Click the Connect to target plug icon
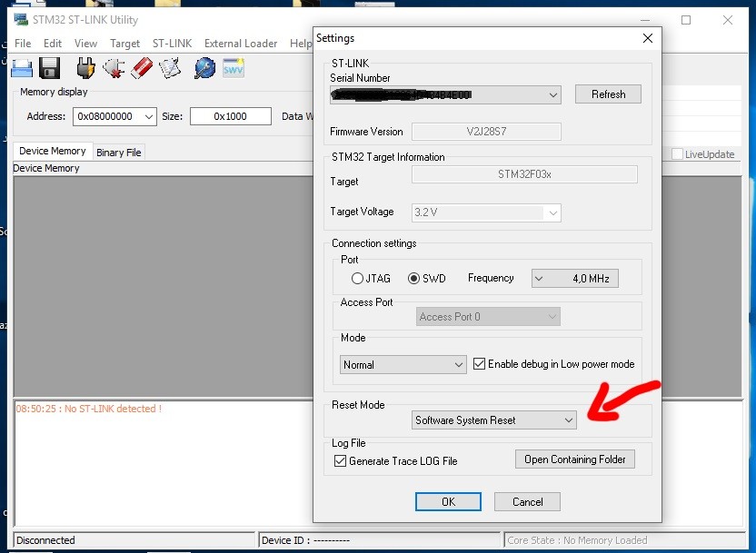Viewport: 756px width, 553px height. (85, 68)
